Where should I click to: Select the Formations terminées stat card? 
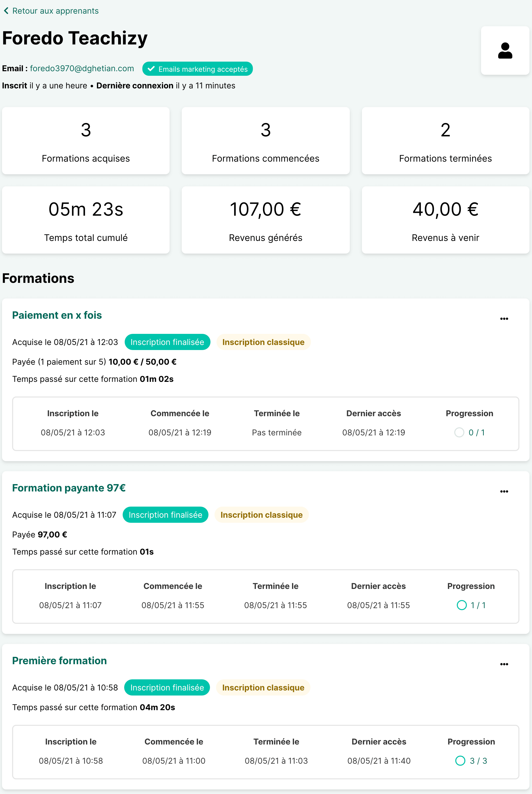coord(445,141)
